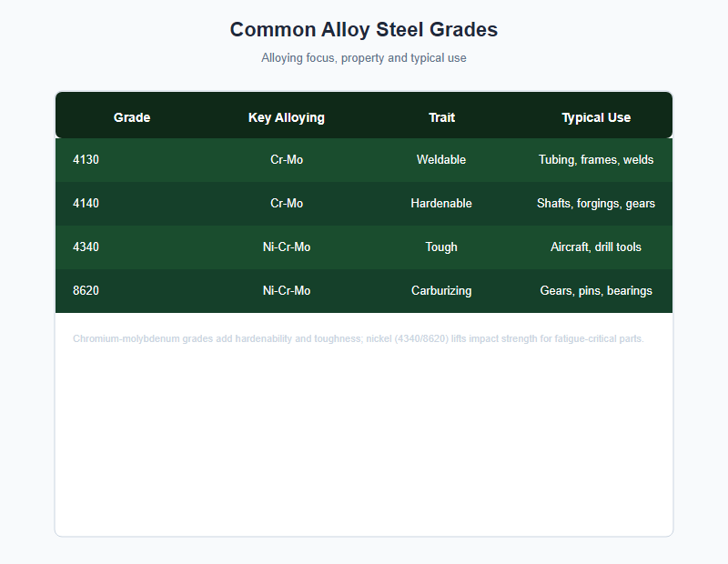Click the 'Common Alloy Steel Grades' title
The height and width of the screenshot is (564, 728).
tap(364, 30)
